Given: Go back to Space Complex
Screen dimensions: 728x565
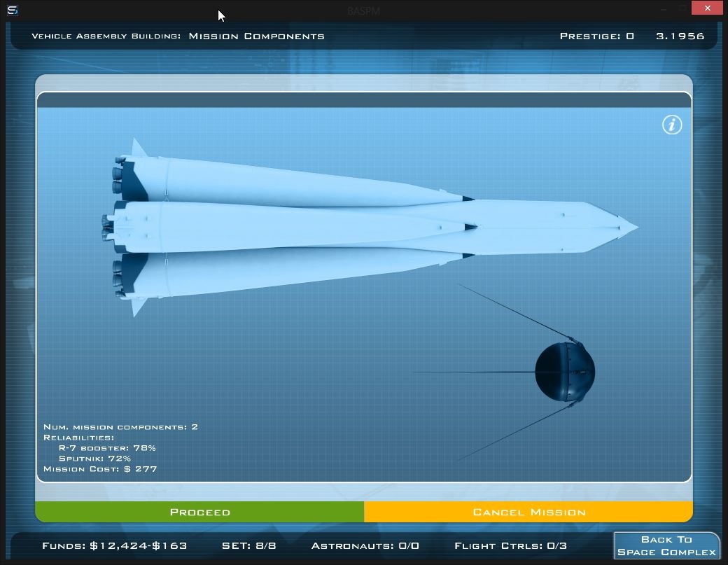Looking at the screenshot, I should pos(666,545).
